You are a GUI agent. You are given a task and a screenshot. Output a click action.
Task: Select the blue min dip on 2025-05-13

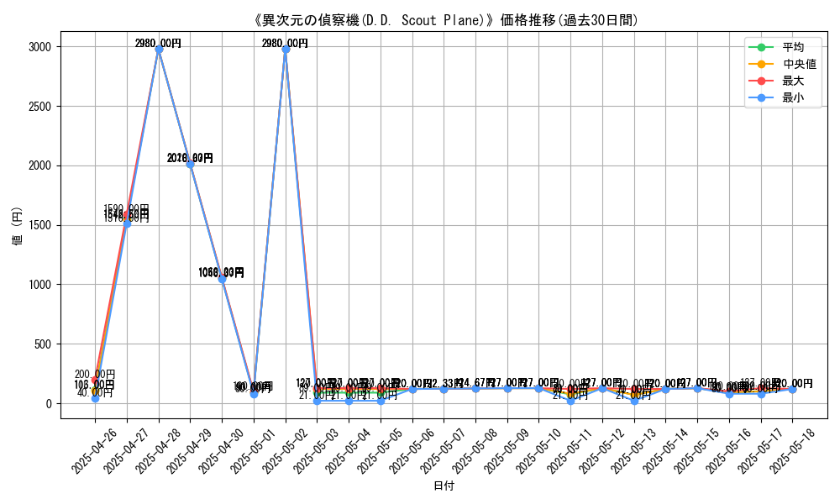[x=634, y=402]
